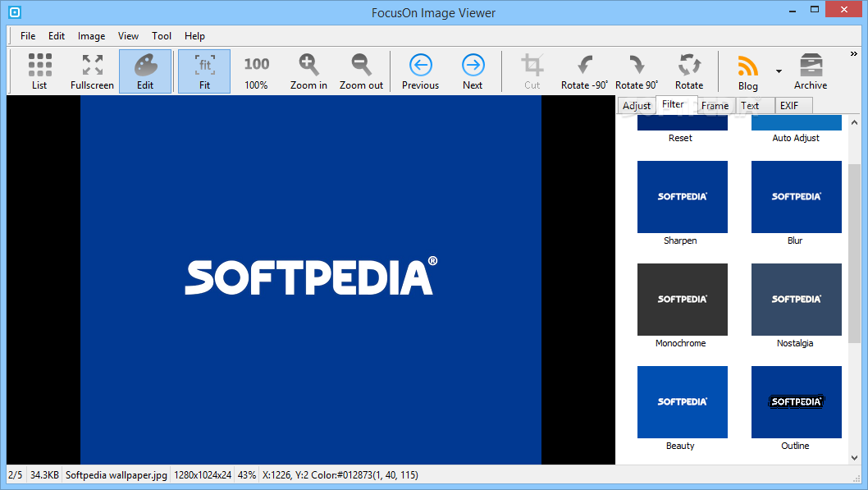Click the Color:#012873 status readout
The width and height of the screenshot is (868, 490).
[x=364, y=475]
